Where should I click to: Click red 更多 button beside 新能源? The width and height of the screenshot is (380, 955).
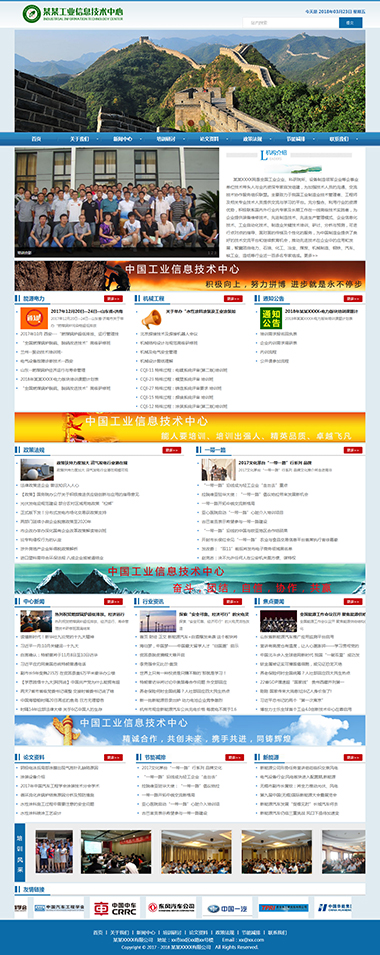click(353, 758)
